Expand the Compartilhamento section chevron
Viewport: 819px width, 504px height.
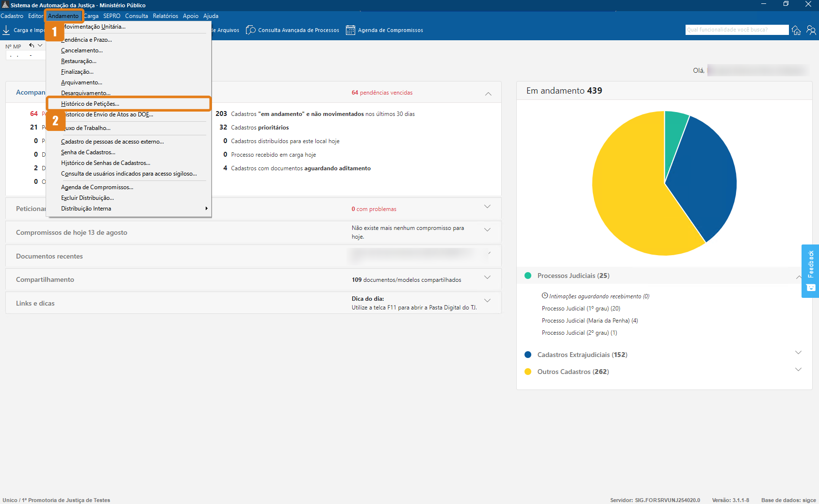(x=487, y=277)
